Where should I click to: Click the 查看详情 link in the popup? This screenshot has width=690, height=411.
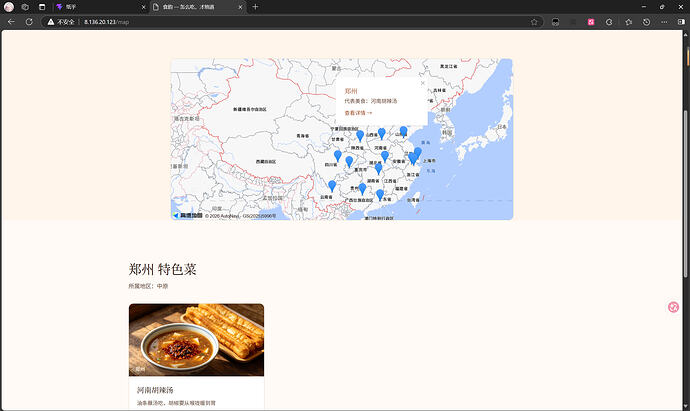click(x=358, y=113)
